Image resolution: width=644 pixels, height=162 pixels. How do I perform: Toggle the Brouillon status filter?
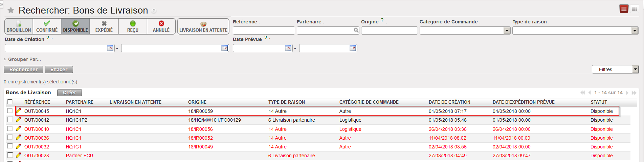click(x=19, y=26)
